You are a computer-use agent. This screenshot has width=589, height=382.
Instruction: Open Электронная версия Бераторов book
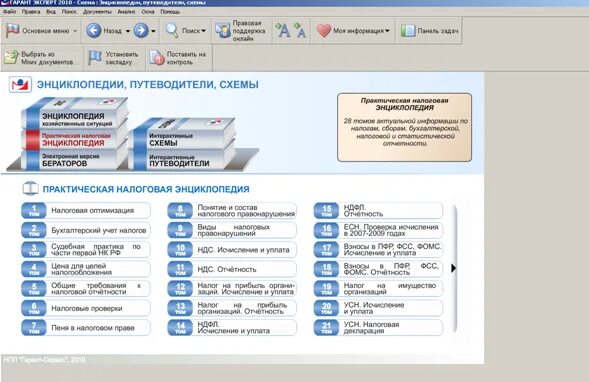click(x=73, y=160)
